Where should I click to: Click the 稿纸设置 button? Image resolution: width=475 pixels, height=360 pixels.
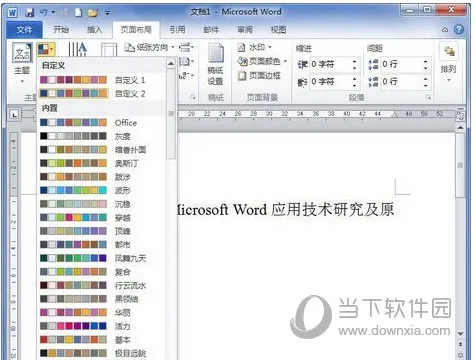215,65
